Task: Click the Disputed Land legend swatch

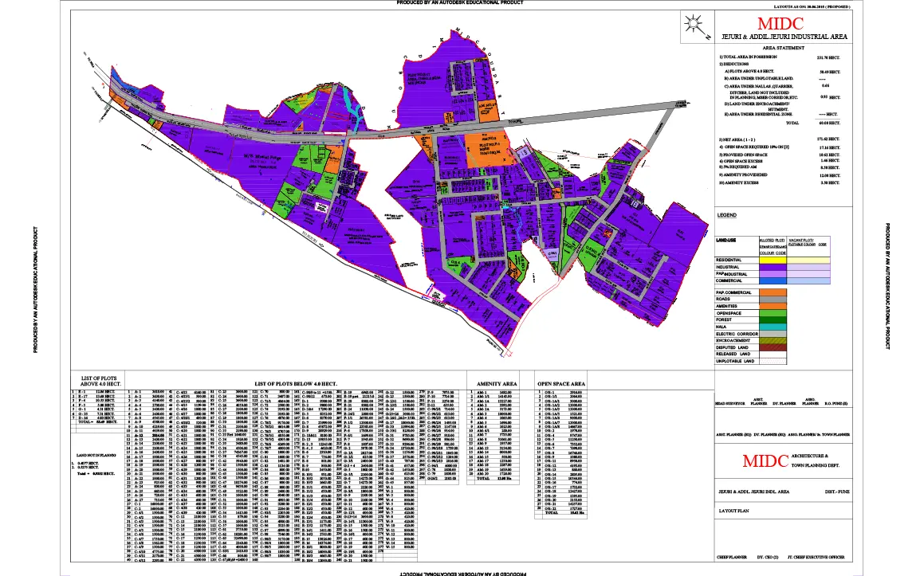Action: (773, 347)
